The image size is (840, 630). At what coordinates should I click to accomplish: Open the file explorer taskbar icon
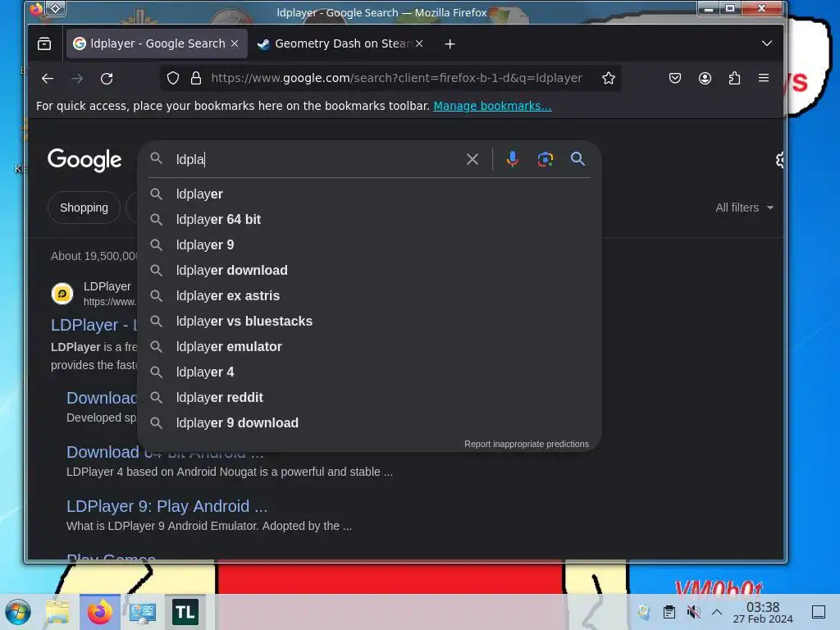point(57,612)
